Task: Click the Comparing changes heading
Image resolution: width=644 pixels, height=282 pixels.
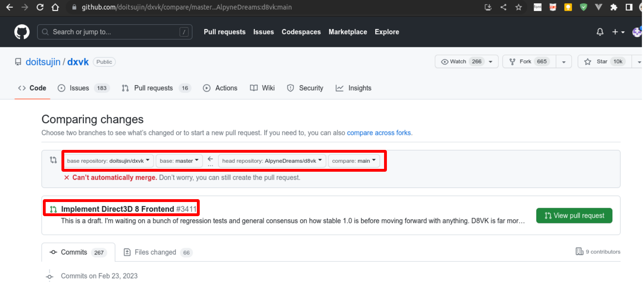Action: 93,119
